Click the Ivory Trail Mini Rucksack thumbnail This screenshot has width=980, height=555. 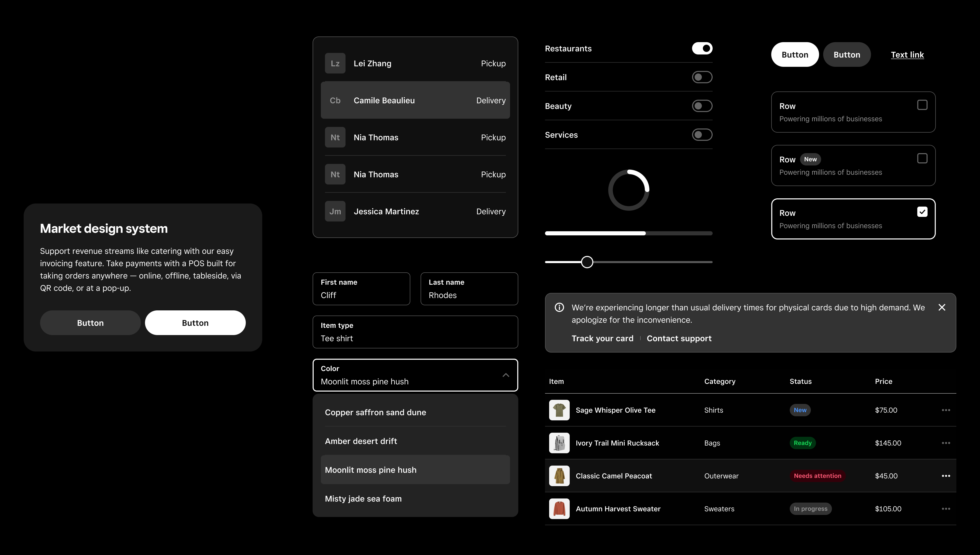tap(559, 442)
